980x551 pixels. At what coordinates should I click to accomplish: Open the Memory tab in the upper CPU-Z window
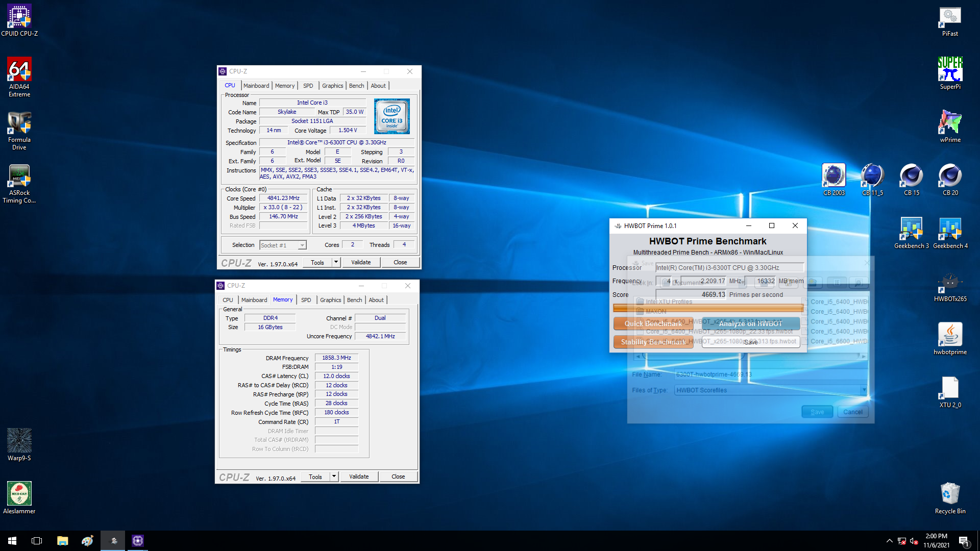coord(285,86)
